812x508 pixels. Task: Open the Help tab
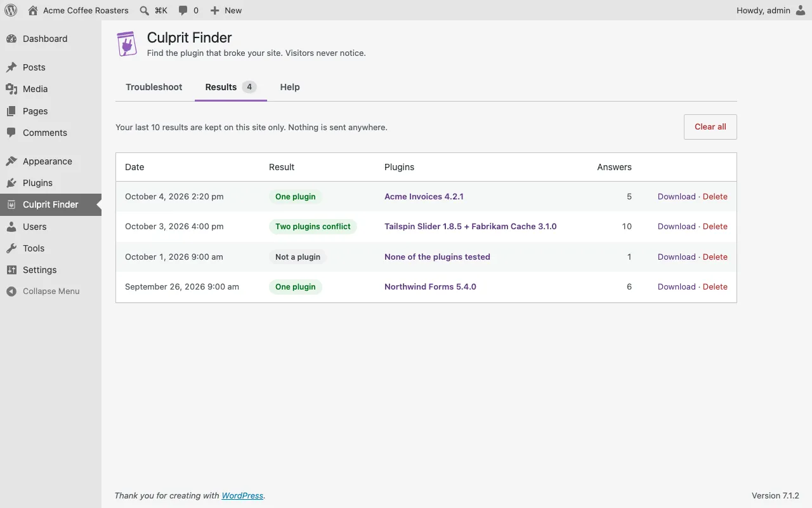tap(290, 87)
